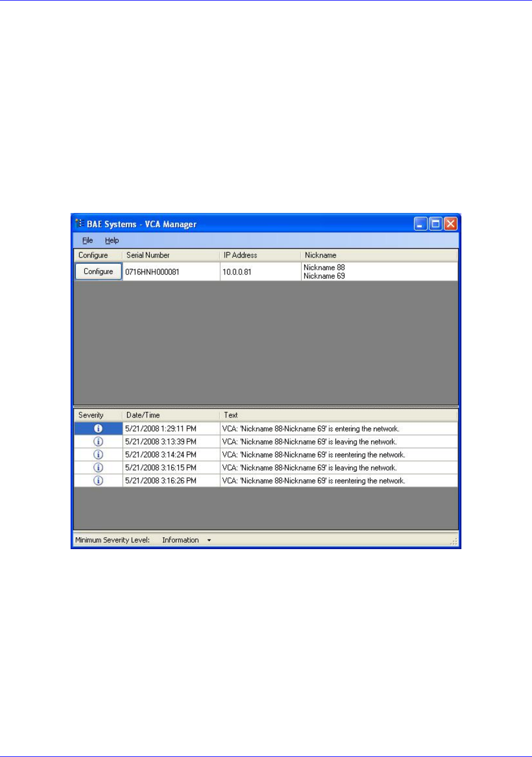Sort by the Serial Number column header

[171, 255]
